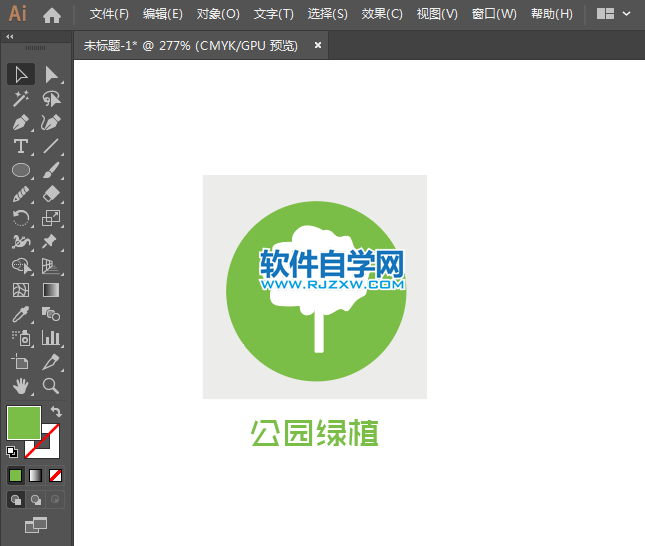This screenshot has width=645, height=546.
Task: Set paint mode to None
Action: (56, 475)
